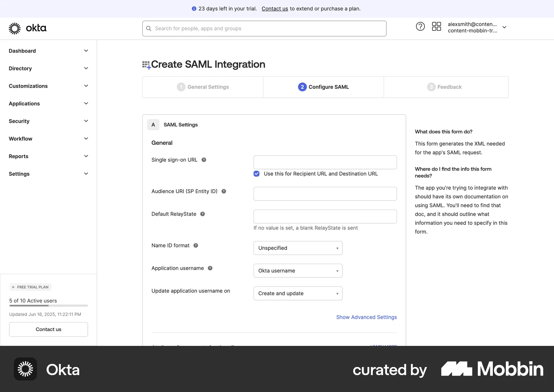Click the Default RelayState input field

pos(325,216)
